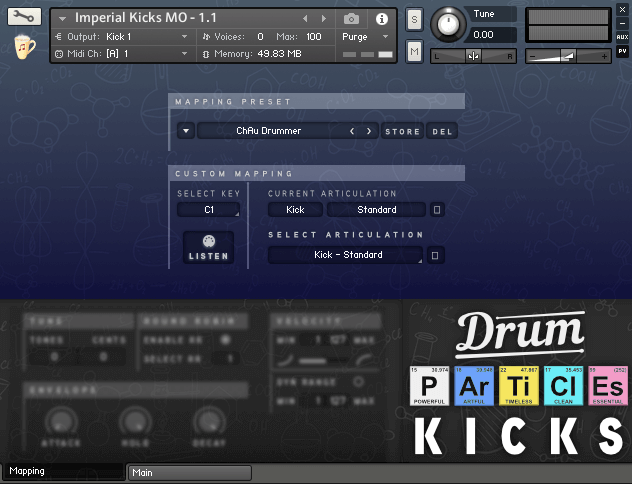632x484 pixels.
Task: Toggle the square beside Current Articulation
Action: pyautogui.click(x=437, y=210)
